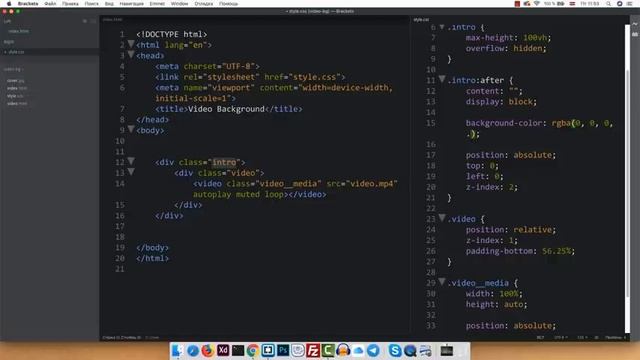Open the Правка menu

70,4
